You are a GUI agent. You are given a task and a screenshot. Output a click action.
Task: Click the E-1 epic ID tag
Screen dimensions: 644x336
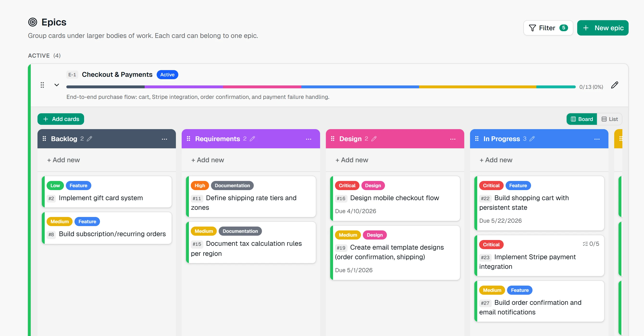72,75
